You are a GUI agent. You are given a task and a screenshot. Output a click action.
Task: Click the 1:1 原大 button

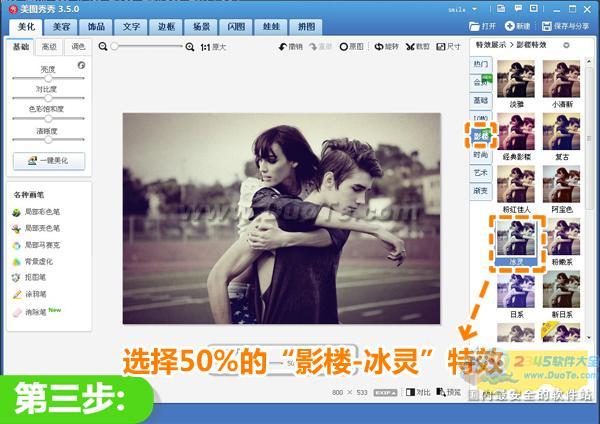tap(213, 47)
